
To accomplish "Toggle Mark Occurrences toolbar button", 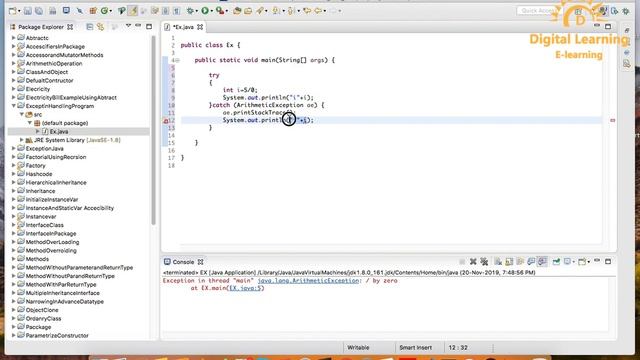I will coord(133,11).
